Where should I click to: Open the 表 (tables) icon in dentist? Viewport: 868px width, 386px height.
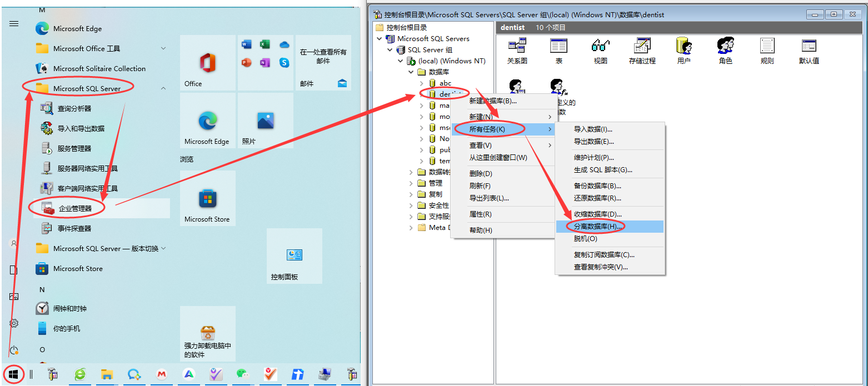click(x=558, y=51)
